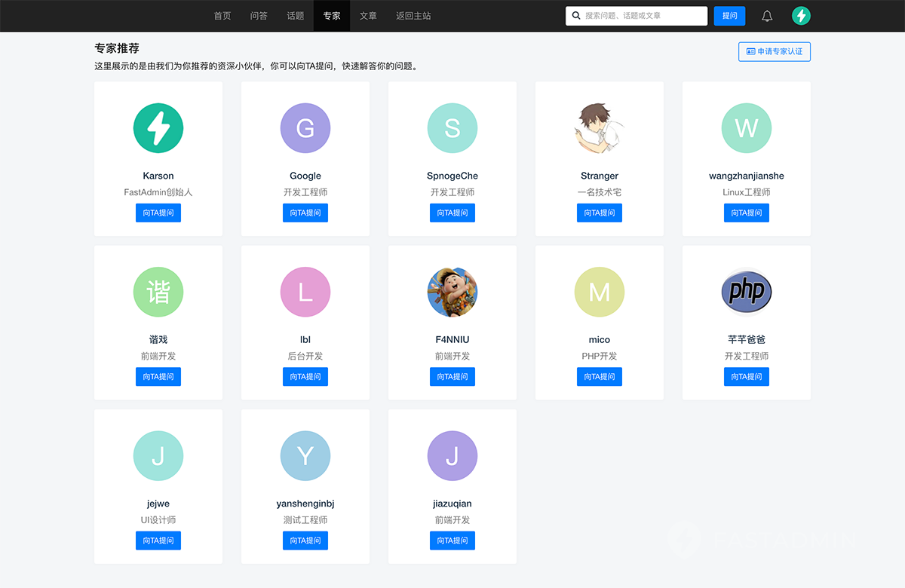The height and width of the screenshot is (588, 905).
Task: Click the jiazuqian name
Action: 452,504
